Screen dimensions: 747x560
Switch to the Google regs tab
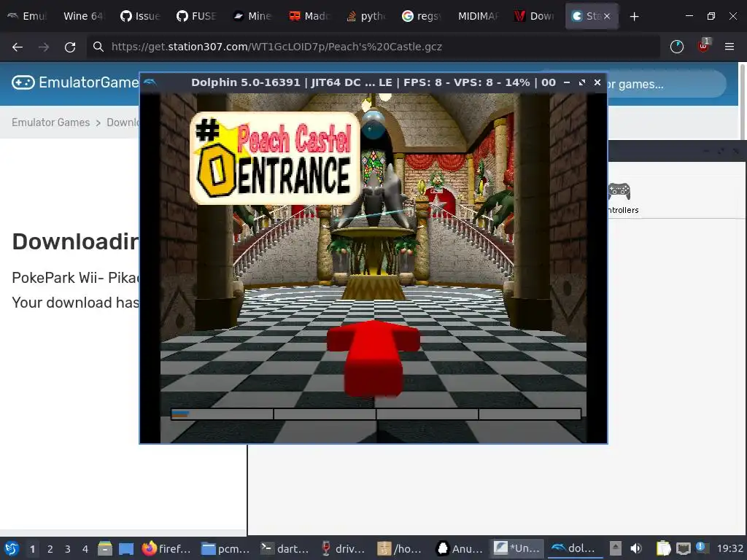click(x=422, y=16)
